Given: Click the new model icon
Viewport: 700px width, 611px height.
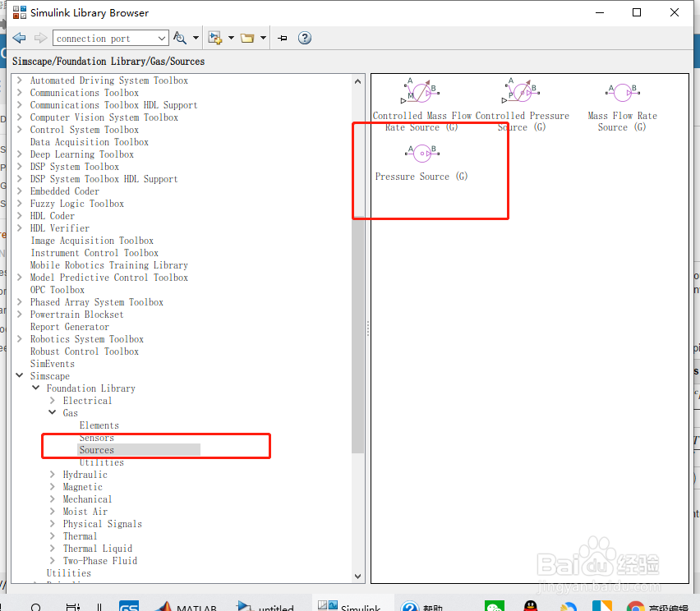Looking at the screenshot, I should click(x=215, y=38).
